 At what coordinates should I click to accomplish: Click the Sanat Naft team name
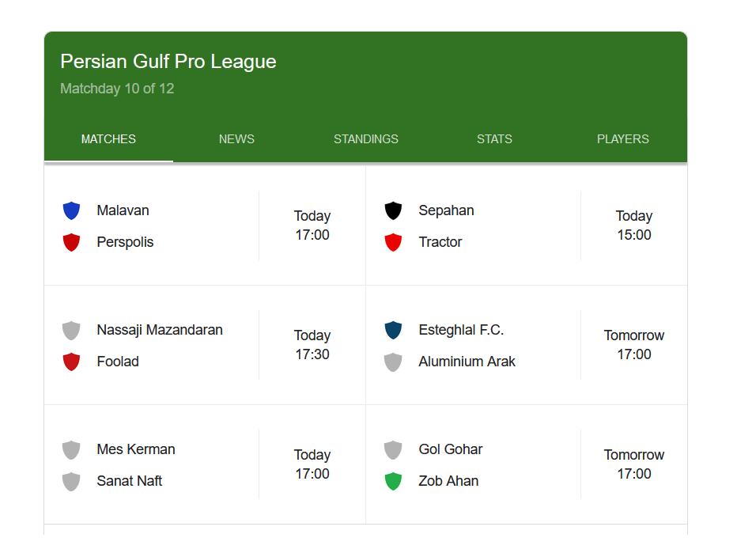(129, 481)
